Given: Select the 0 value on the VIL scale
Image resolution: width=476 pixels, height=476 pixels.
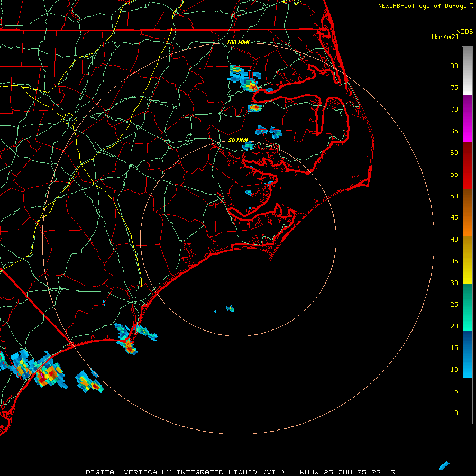Looking at the screenshot, I should pyautogui.click(x=456, y=413).
